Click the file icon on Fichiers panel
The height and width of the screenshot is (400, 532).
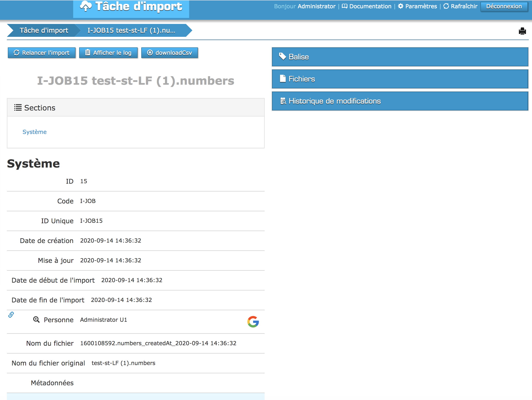click(x=283, y=79)
